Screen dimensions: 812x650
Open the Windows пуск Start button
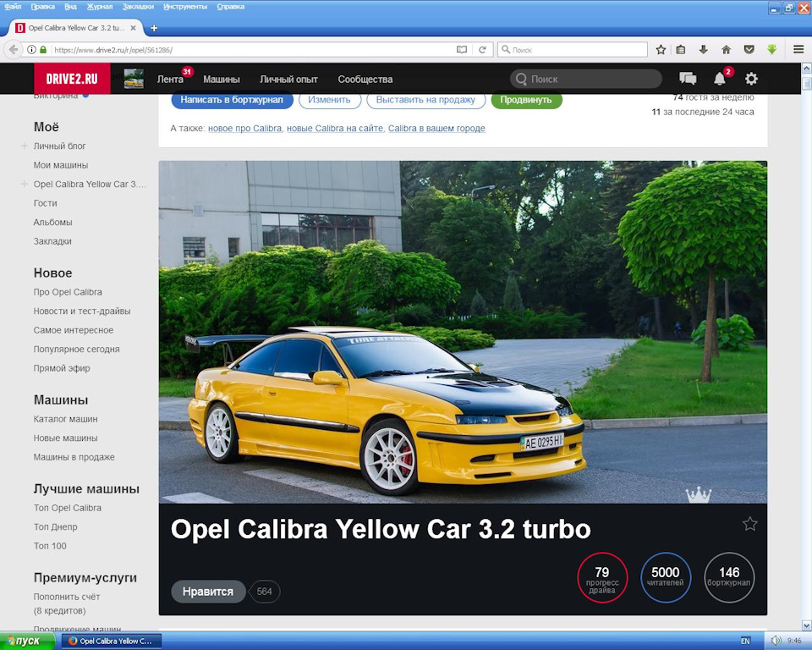[27, 642]
